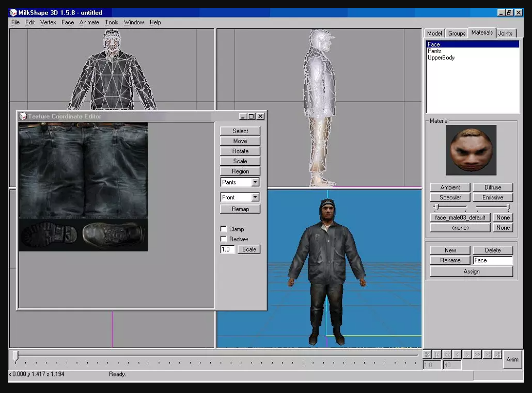Select UpperBody in the materials list
Screen dimensions: 532x393
[x=441, y=58]
